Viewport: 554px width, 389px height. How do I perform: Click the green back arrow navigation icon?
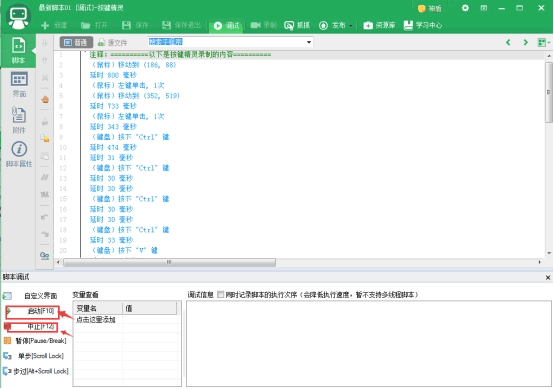click(x=508, y=42)
